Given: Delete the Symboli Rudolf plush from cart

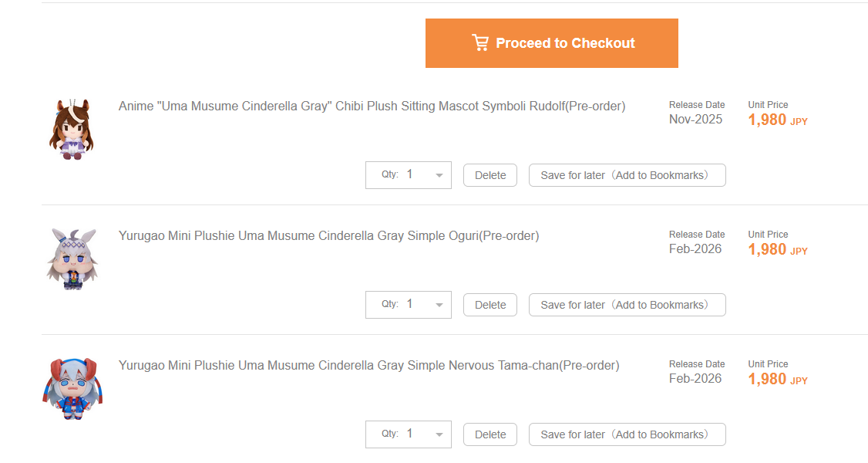Looking at the screenshot, I should [x=490, y=175].
